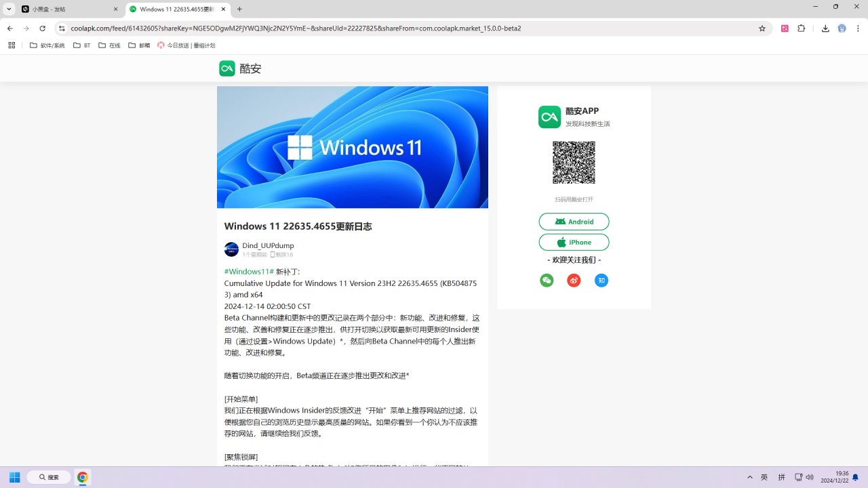
Task: Open the #Windows11# hashtag link
Action: click(x=249, y=272)
